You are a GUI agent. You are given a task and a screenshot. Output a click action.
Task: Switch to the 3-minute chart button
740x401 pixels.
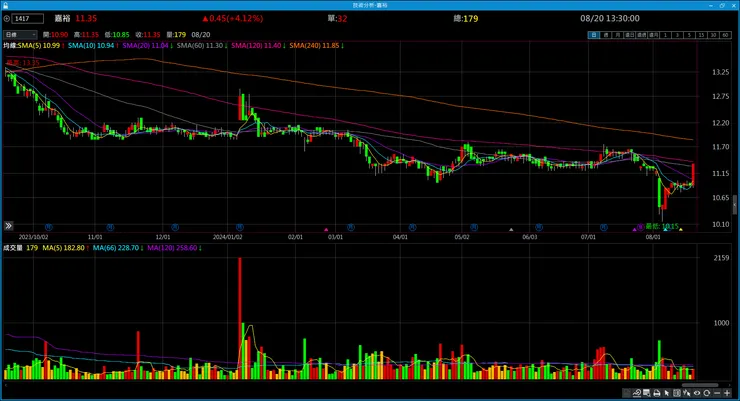[677, 35]
